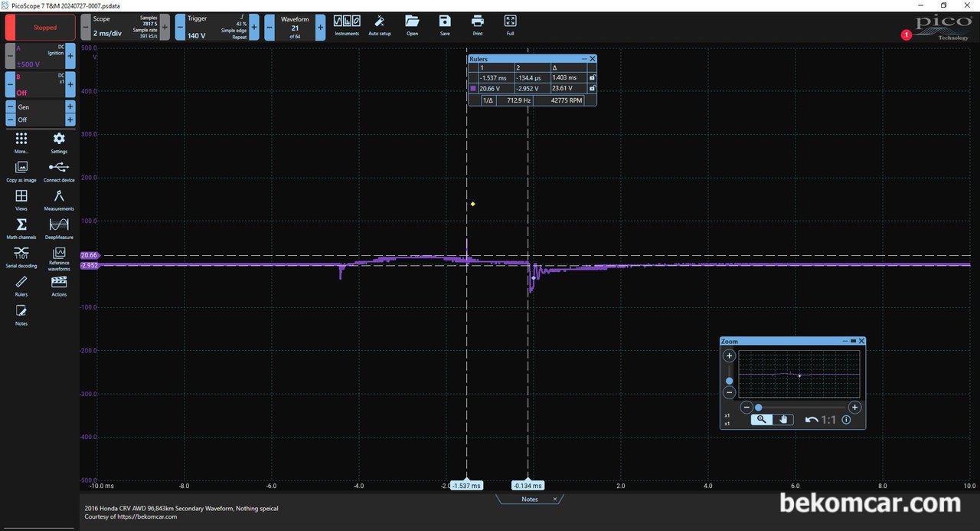Zoom in vertically in Zoom window

[729, 356]
